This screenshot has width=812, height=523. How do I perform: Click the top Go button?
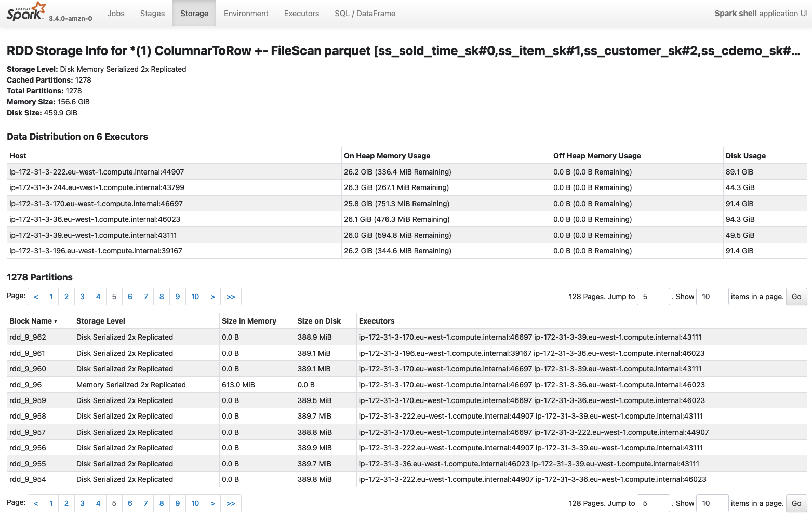(x=796, y=297)
